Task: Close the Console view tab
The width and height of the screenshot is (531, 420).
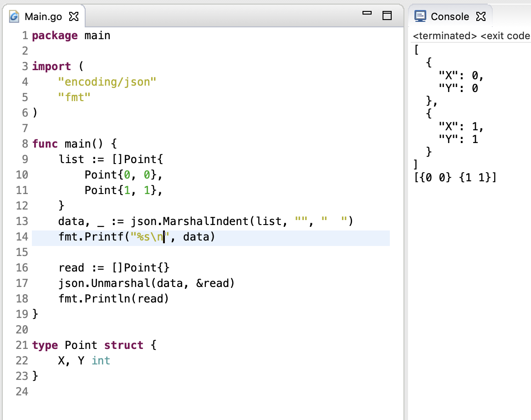Action: tap(480, 17)
